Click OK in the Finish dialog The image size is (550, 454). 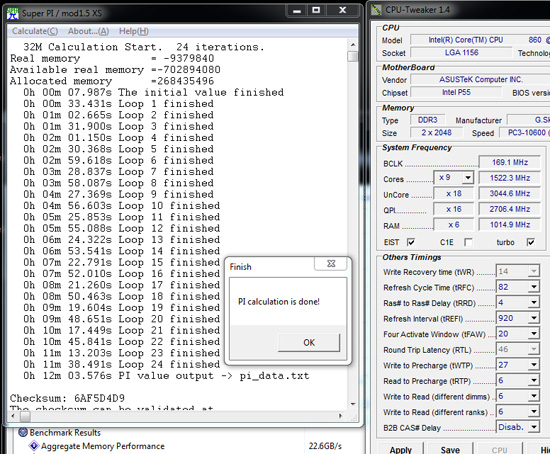pyautogui.click(x=309, y=342)
